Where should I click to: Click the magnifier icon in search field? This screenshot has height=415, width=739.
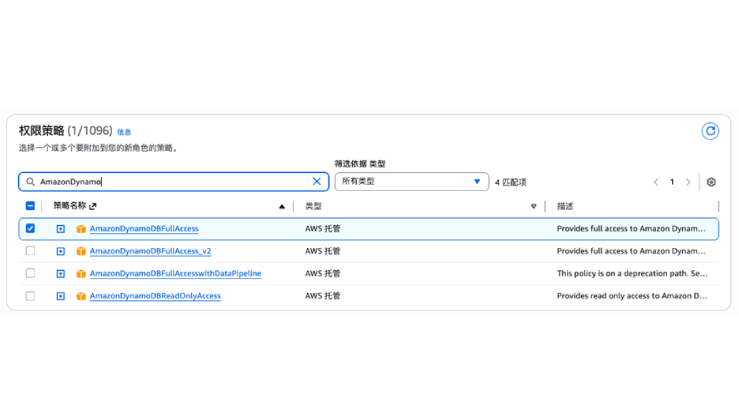[30, 182]
